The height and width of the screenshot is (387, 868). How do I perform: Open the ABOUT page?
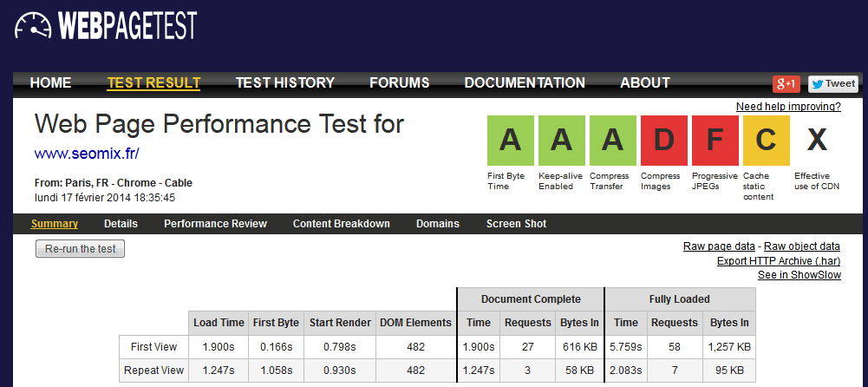coord(645,83)
